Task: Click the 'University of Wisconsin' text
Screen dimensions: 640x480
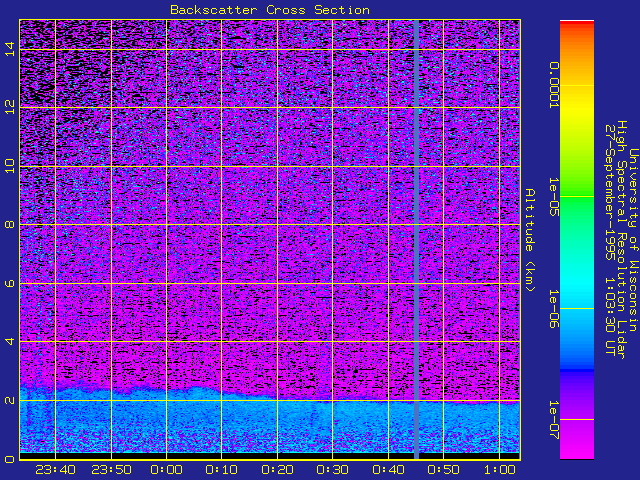Action: (x=633, y=240)
